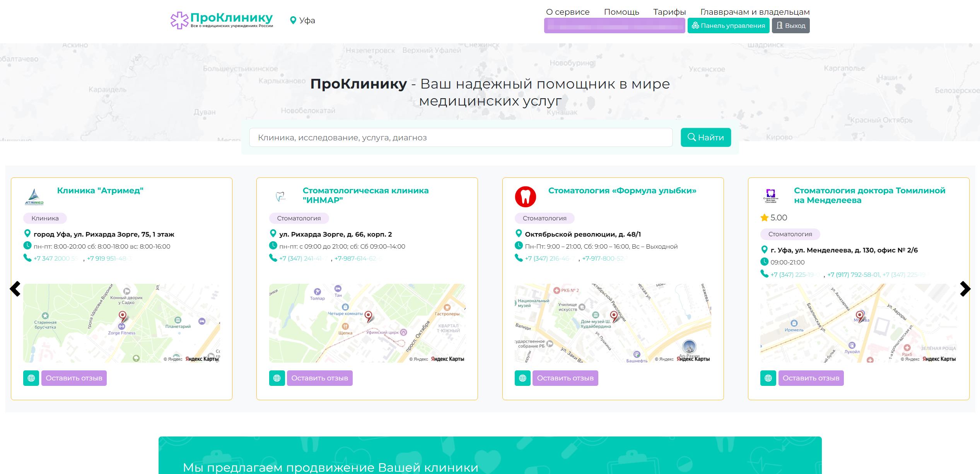The width and height of the screenshot is (980, 474).
Task: Click the Атримед map thumbnail
Action: [x=121, y=323]
